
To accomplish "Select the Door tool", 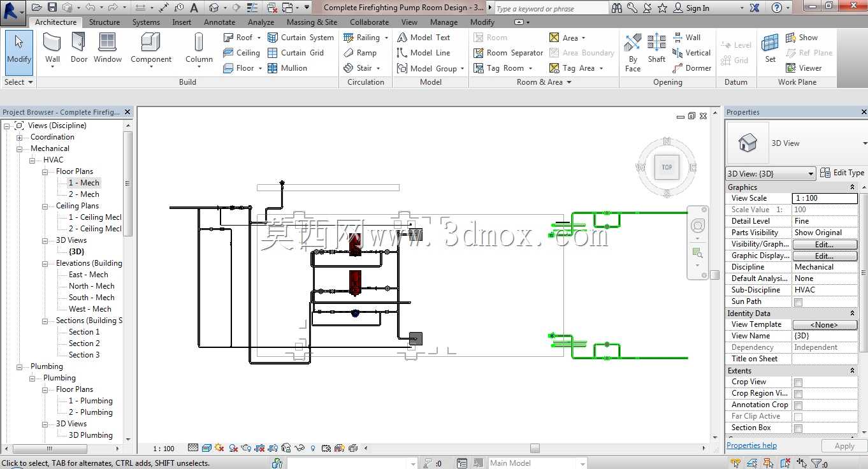I will (x=79, y=48).
